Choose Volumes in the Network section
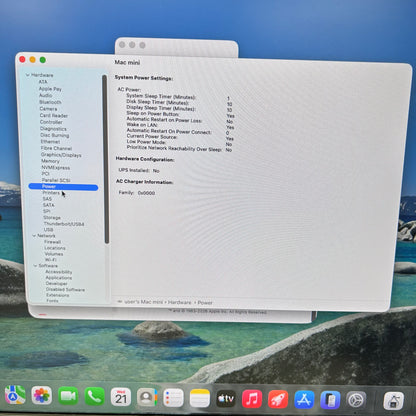Screen dimensions: 416x416 point(54,254)
